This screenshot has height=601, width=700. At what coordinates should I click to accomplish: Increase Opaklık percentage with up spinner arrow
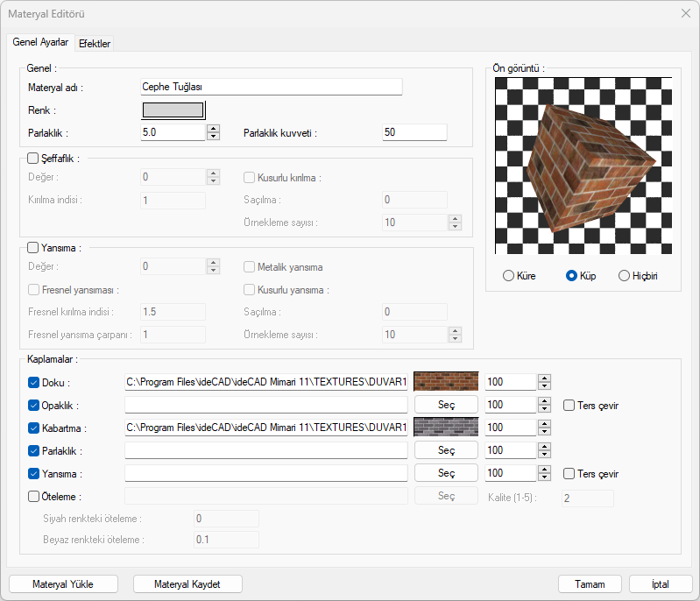544,401
